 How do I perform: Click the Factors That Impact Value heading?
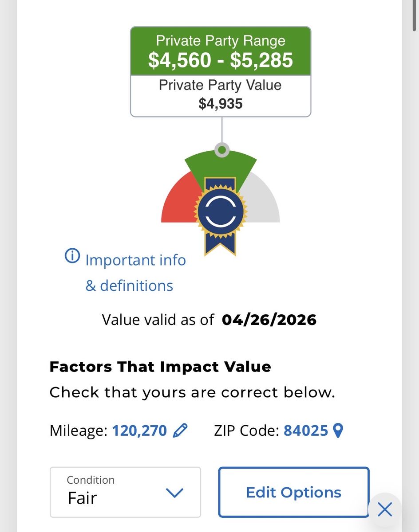click(160, 367)
